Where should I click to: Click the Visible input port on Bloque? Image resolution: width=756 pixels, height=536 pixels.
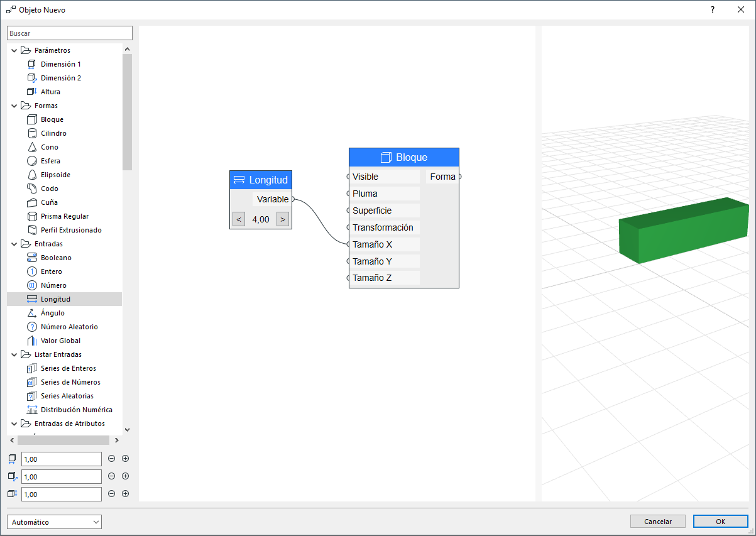tap(349, 177)
